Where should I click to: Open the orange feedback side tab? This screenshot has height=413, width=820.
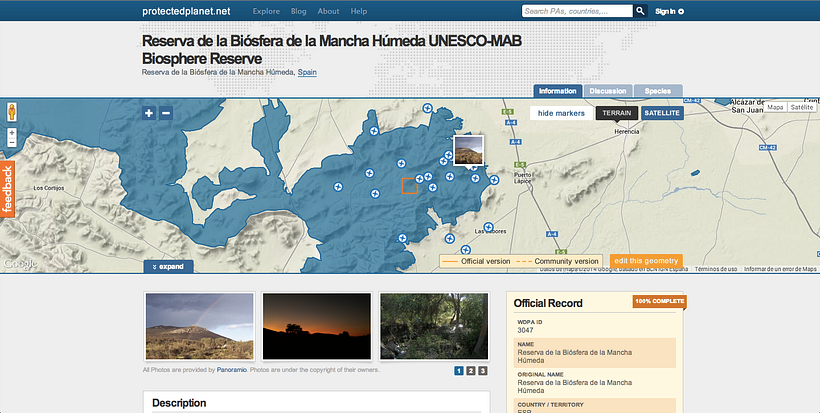(7, 188)
